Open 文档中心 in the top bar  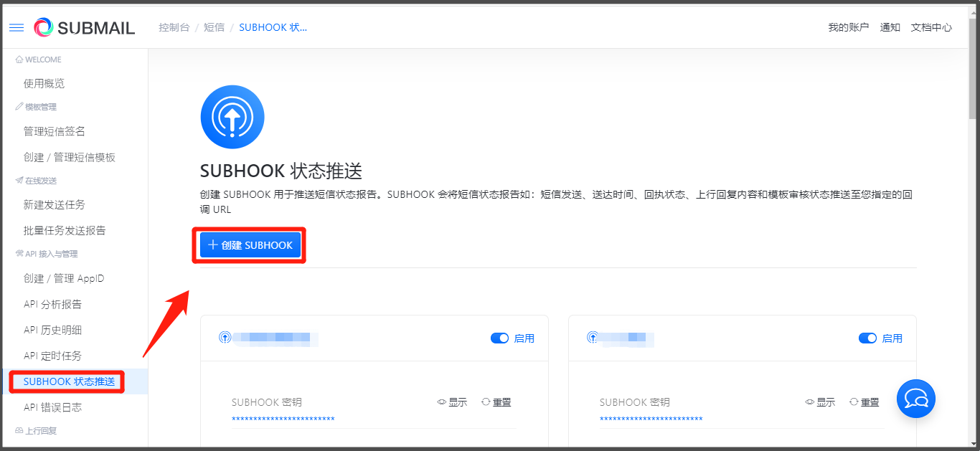point(932,27)
